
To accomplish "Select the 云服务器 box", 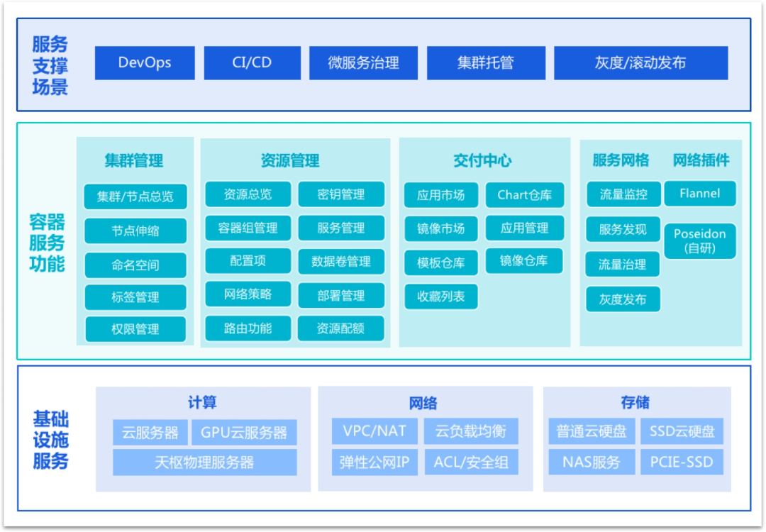I will [x=150, y=433].
